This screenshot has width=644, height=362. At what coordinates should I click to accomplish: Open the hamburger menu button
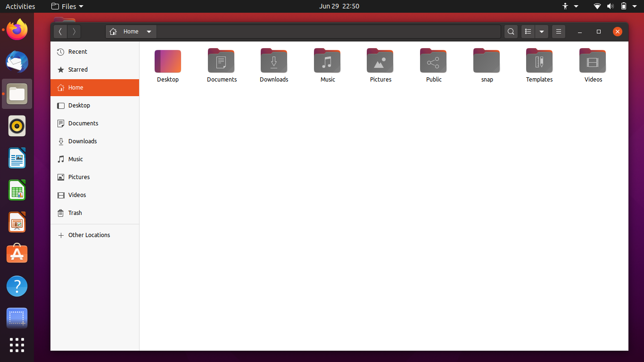point(558,32)
